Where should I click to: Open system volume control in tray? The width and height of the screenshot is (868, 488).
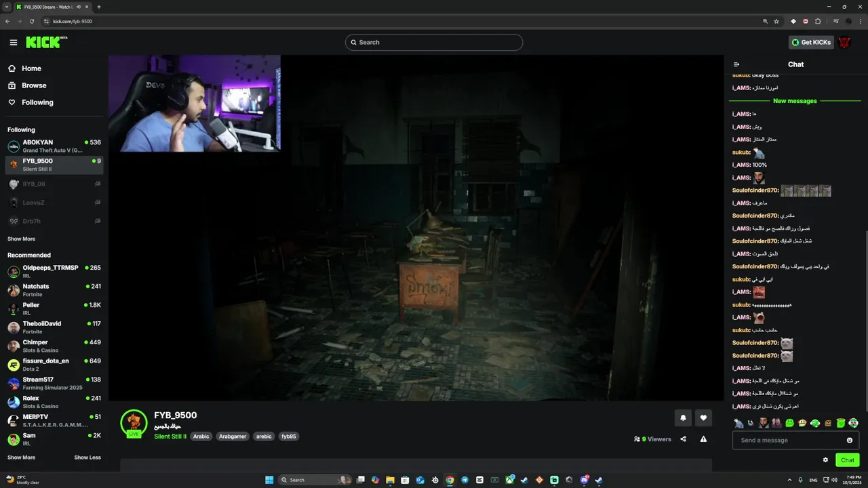tap(833, 480)
